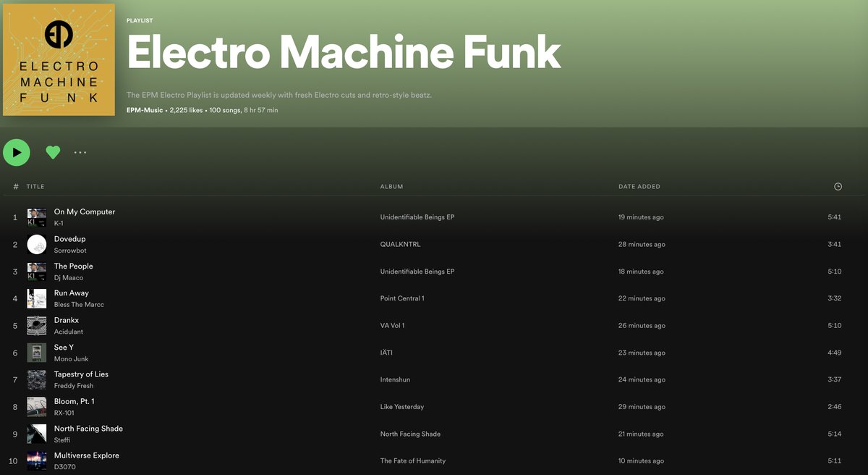Image resolution: width=868 pixels, height=475 pixels.
Task: Click the 5:41 duration of track 1
Action: [x=835, y=217]
